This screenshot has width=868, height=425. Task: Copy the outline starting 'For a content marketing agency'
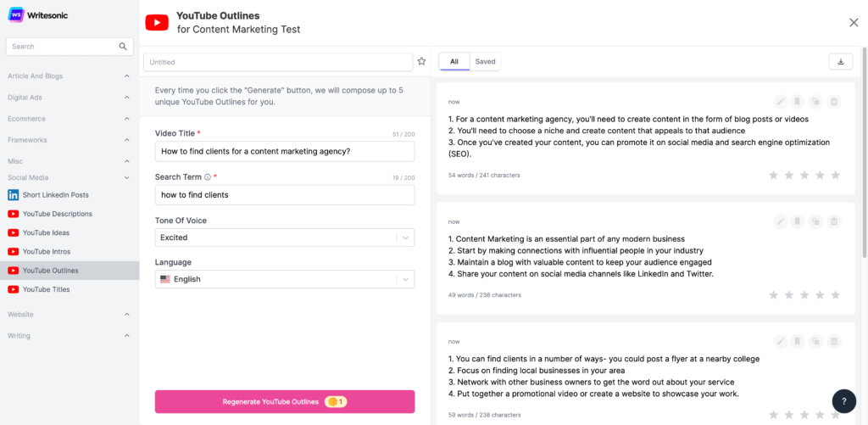click(x=815, y=102)
